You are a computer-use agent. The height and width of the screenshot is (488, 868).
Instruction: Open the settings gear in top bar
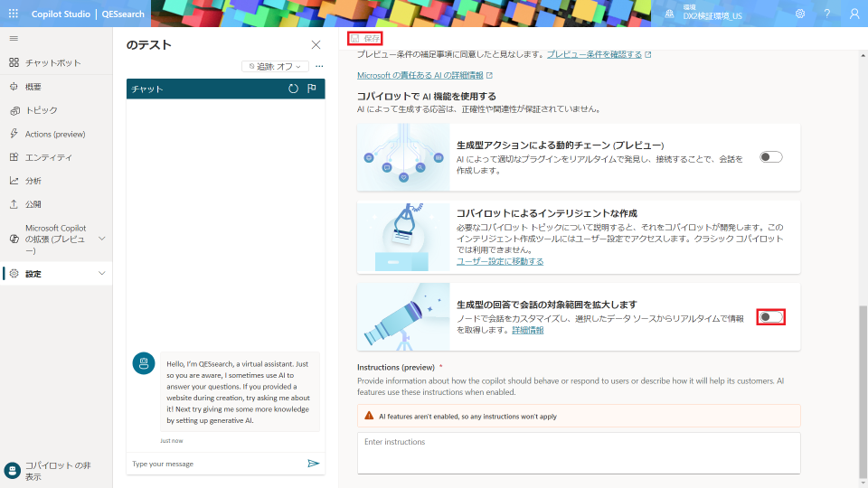click(x=800, y=14)
